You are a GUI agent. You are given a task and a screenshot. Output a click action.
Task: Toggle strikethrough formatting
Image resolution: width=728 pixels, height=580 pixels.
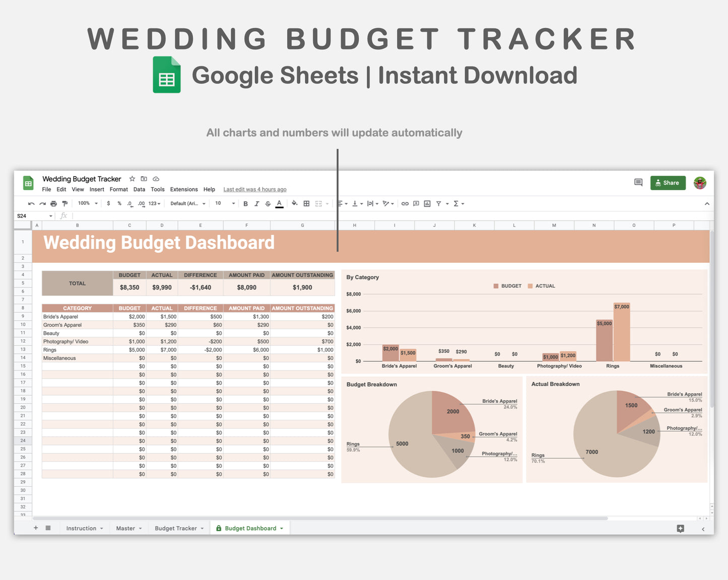pyautogui.click(x=268, y=203)
